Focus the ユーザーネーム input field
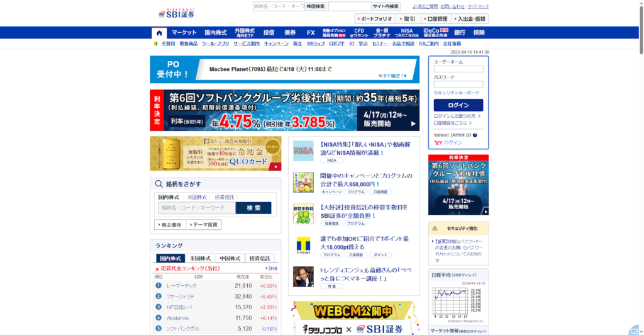Viewport: 644px width, 335px height. [458, 69]
